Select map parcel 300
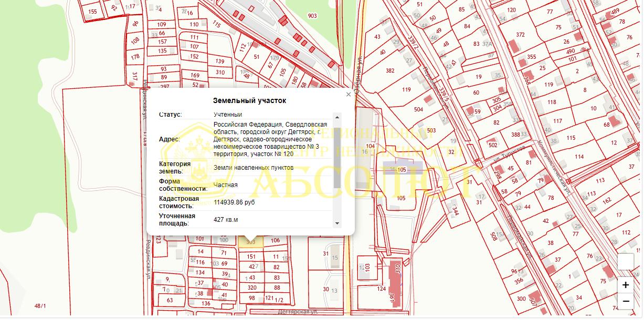Image resolution: width=644 pixels, height=328 pixels. (521, 299)
